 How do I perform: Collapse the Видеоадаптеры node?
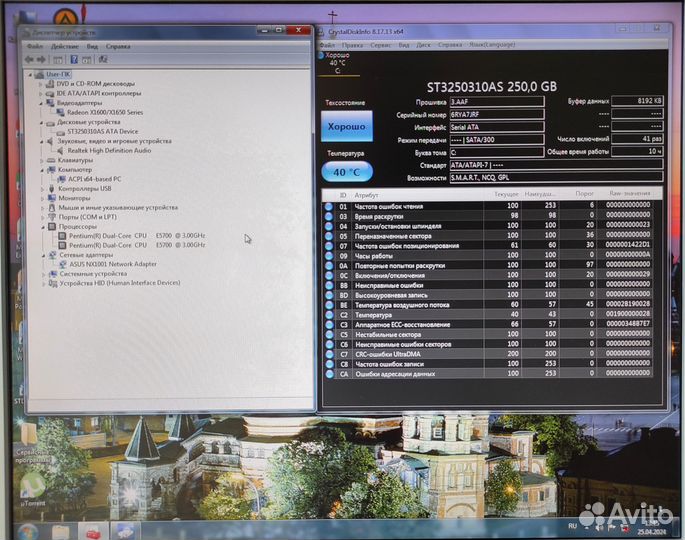tap(42, 103)
